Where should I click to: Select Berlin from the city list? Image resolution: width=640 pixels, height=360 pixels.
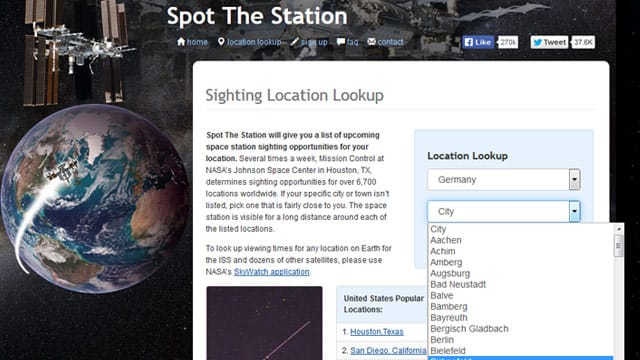[442, 340]
